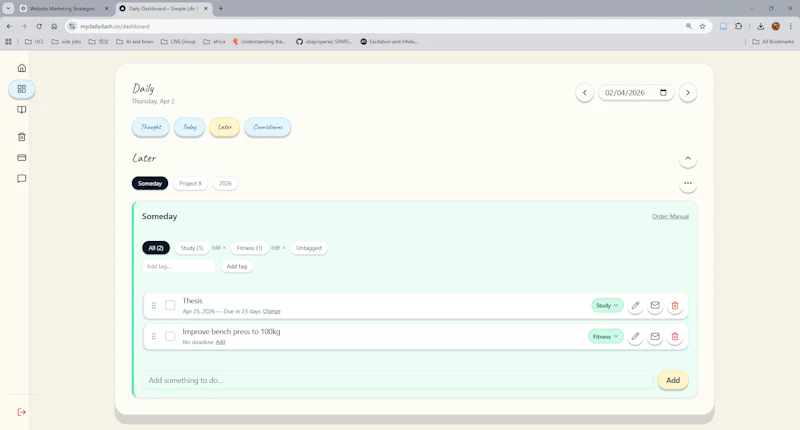This screenshot has width=800, height=430.
Task: Edit the bench press task with pencil icon
Action: point(635,337)
